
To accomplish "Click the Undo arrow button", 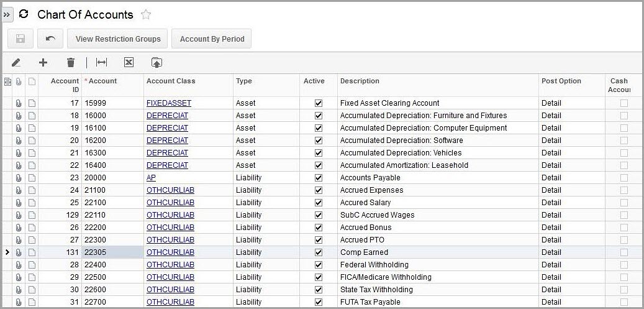I will [x=50, y=39].
